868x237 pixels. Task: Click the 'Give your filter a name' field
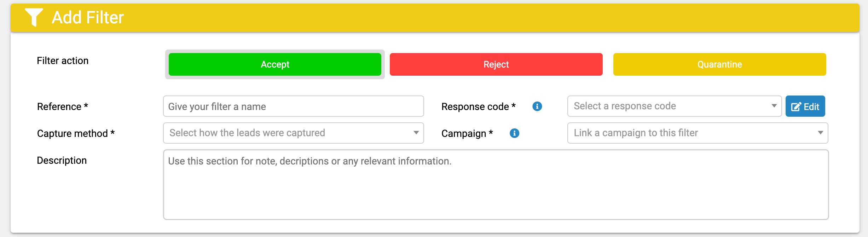[293, 106]
